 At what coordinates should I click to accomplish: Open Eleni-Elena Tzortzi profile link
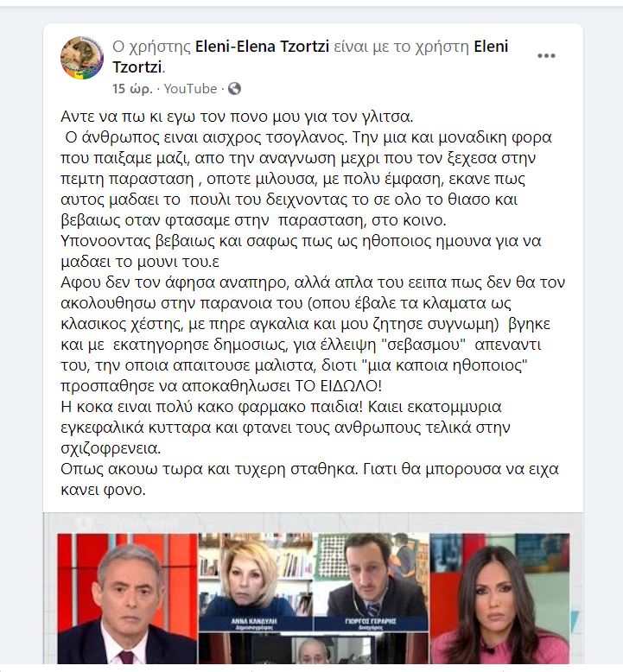coord(262,47)
